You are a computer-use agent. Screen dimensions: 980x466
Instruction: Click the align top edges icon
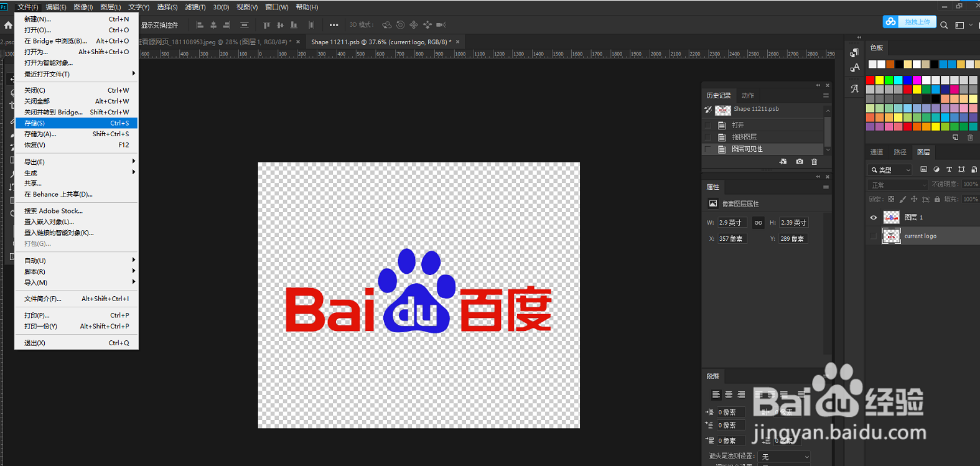pyautogui.click(x=266, y=25)
